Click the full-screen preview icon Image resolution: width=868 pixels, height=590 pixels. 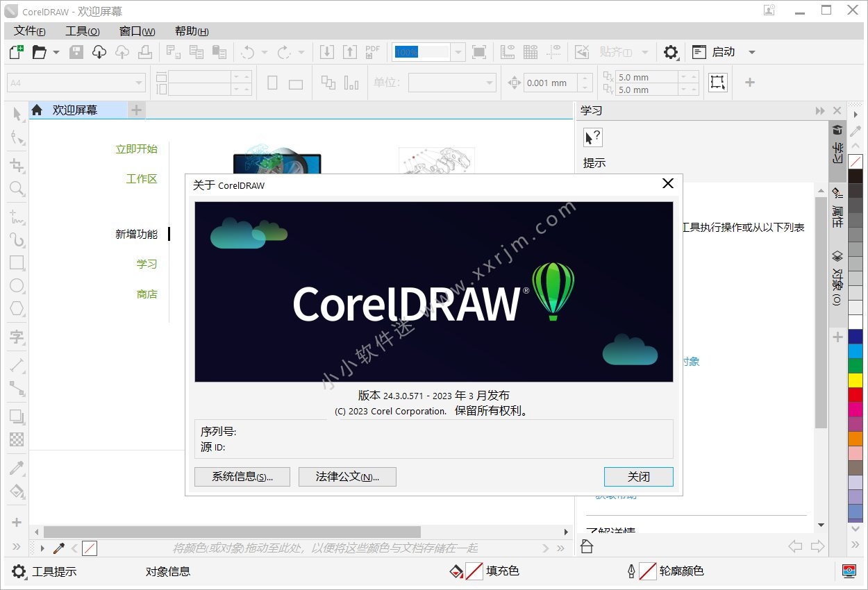tap(479, 52)
